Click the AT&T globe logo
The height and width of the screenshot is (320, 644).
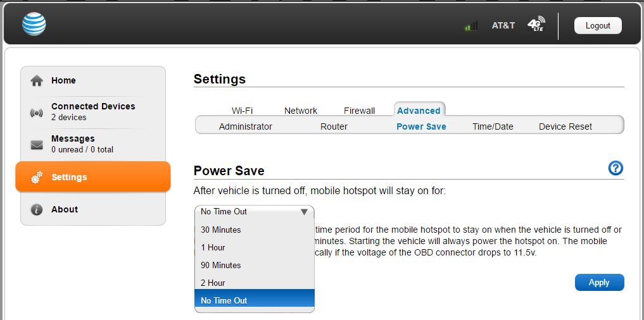pyautogui.click(x=34, y=24)
